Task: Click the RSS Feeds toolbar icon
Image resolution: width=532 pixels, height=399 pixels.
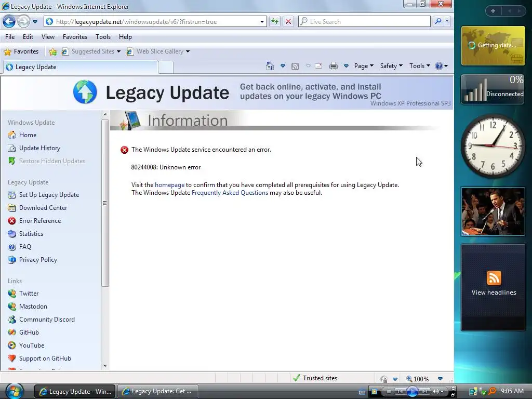Action: pyautogui.click(x=295, y=66)
